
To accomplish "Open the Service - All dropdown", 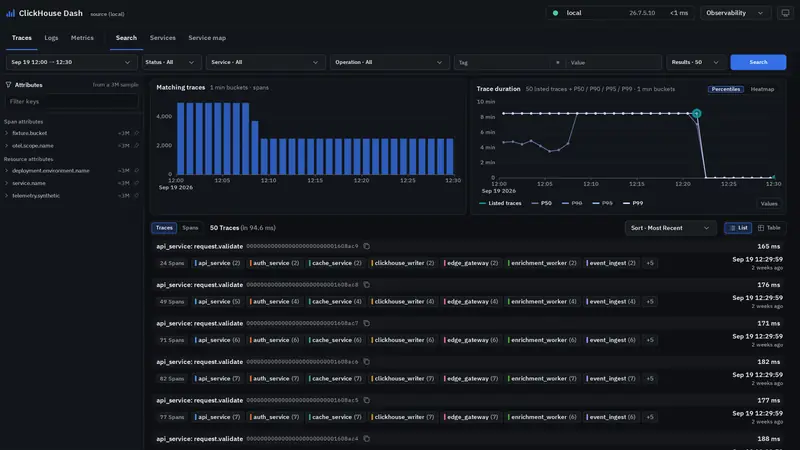I will coord(265,62).
